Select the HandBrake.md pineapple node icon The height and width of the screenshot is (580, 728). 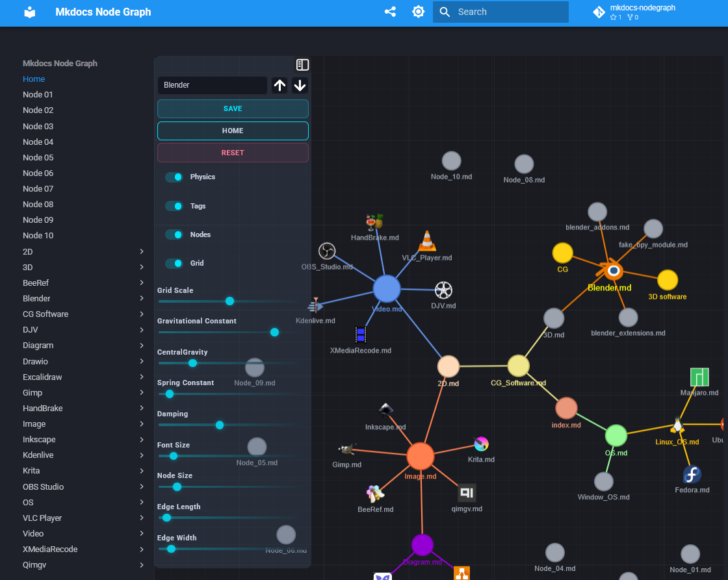coord(374,221)
